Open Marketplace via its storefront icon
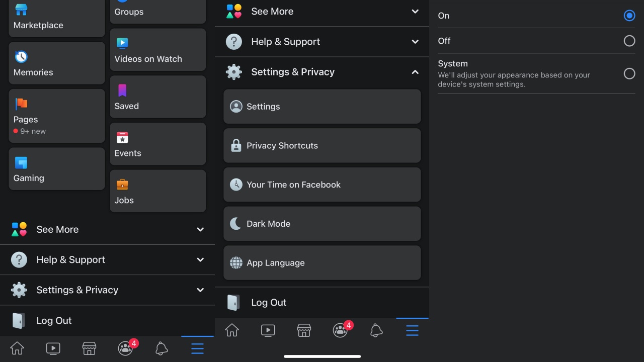Screen dimensions: 644x362 point(21,9)
